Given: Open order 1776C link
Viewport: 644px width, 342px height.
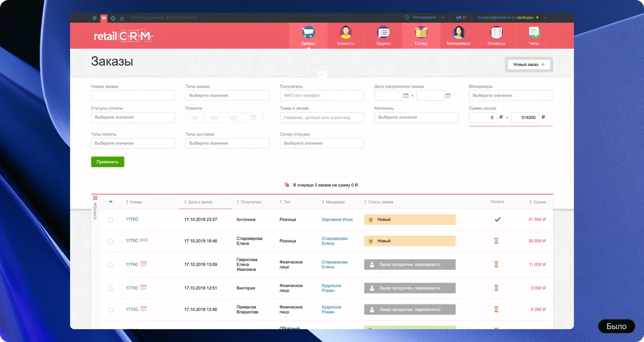Looking at the screenshot, I should [132, 220].
